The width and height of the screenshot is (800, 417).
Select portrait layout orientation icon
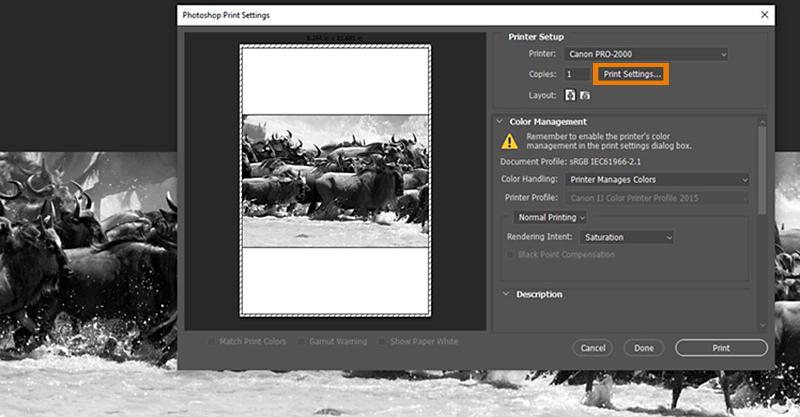[x=570, y=95]
